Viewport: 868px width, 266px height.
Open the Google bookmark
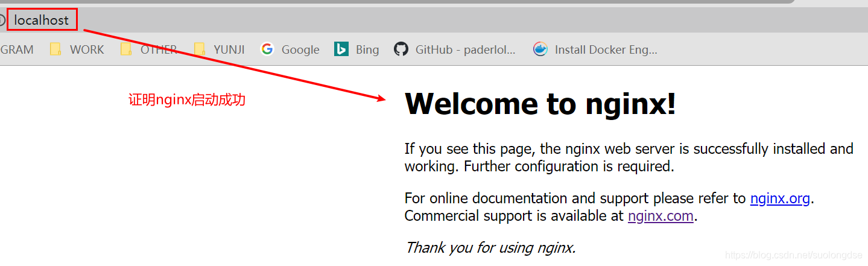[x=290, y=49]
